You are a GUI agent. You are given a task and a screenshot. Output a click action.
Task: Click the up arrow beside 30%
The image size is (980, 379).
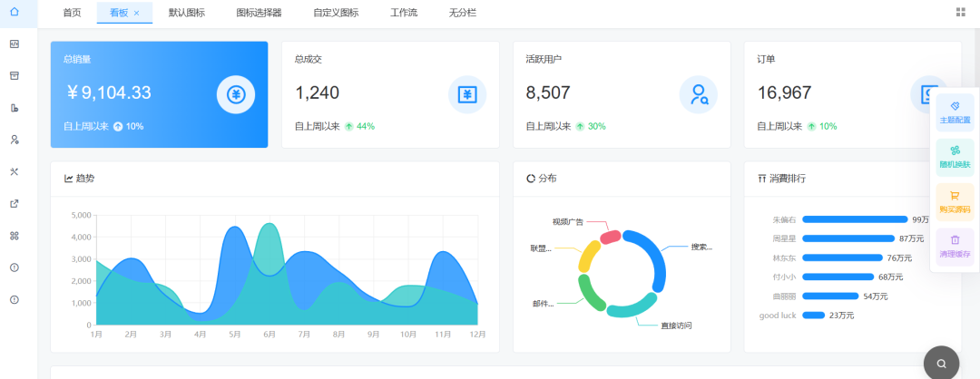pyautogui.click(x=580, y=126)
